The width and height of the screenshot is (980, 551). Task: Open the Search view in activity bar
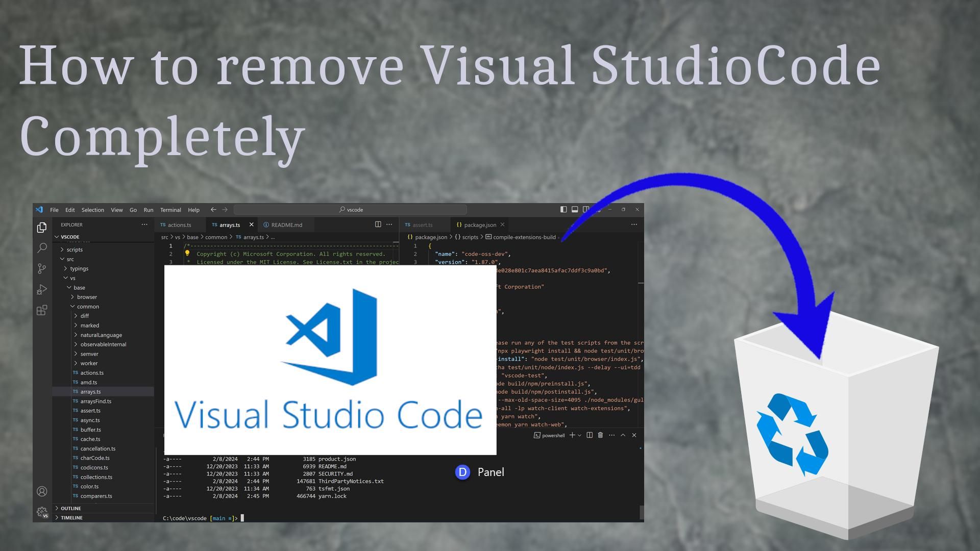[x=42, y=248]
